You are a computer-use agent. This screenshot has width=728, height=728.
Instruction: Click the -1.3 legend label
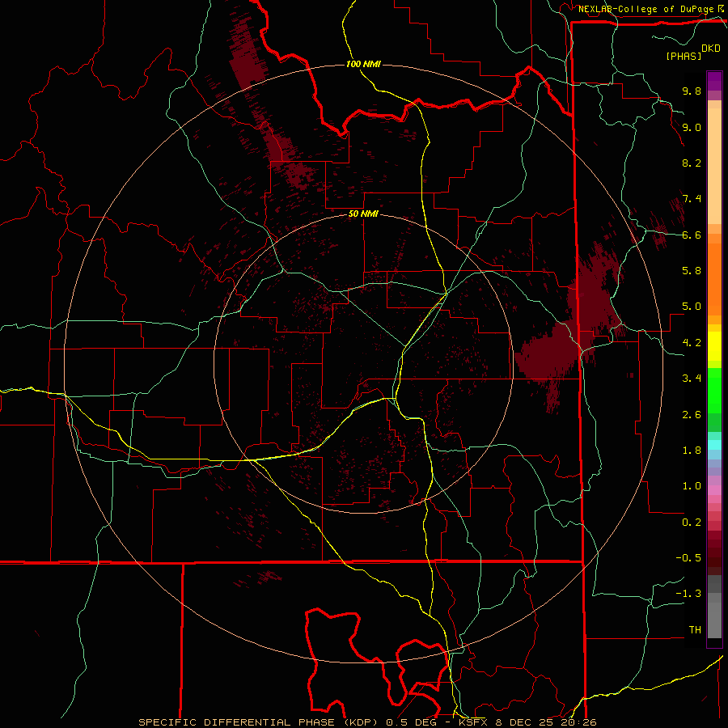[x=688, y=594]
